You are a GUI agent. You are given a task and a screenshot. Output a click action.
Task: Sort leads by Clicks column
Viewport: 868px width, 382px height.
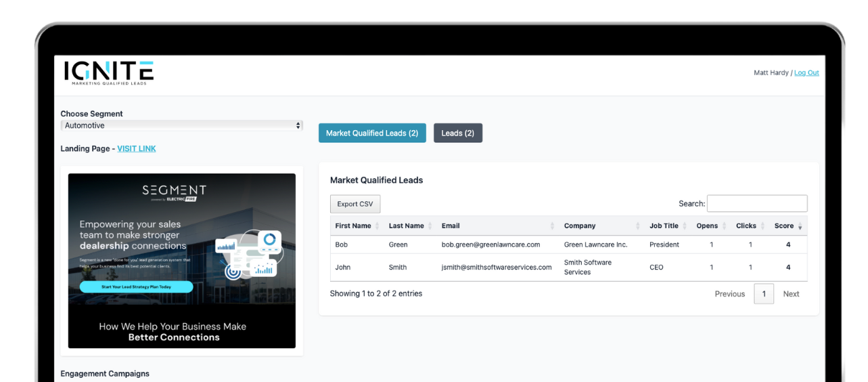pos(746,226)
